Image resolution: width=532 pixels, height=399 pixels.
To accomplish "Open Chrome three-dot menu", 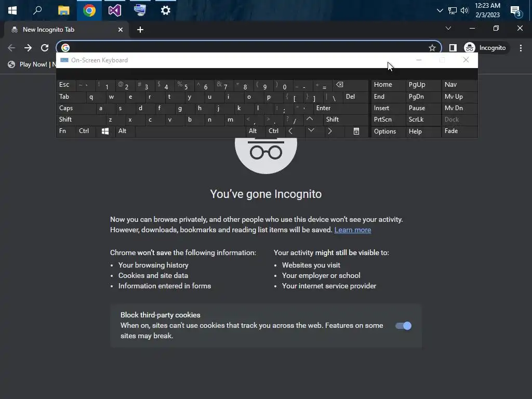I will 521,48.
